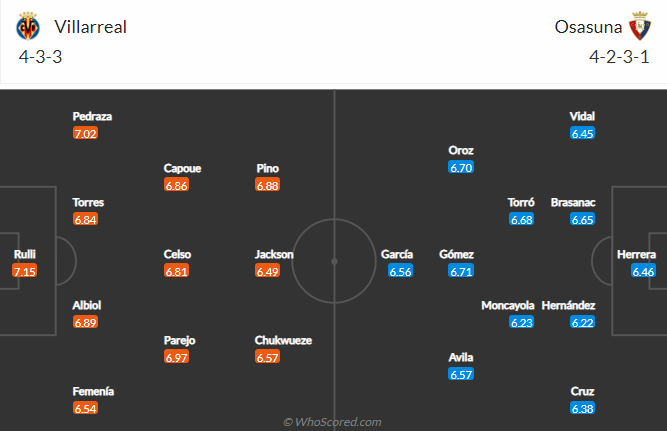Click Oroz's 6.70 rating badge

point(461,168)
